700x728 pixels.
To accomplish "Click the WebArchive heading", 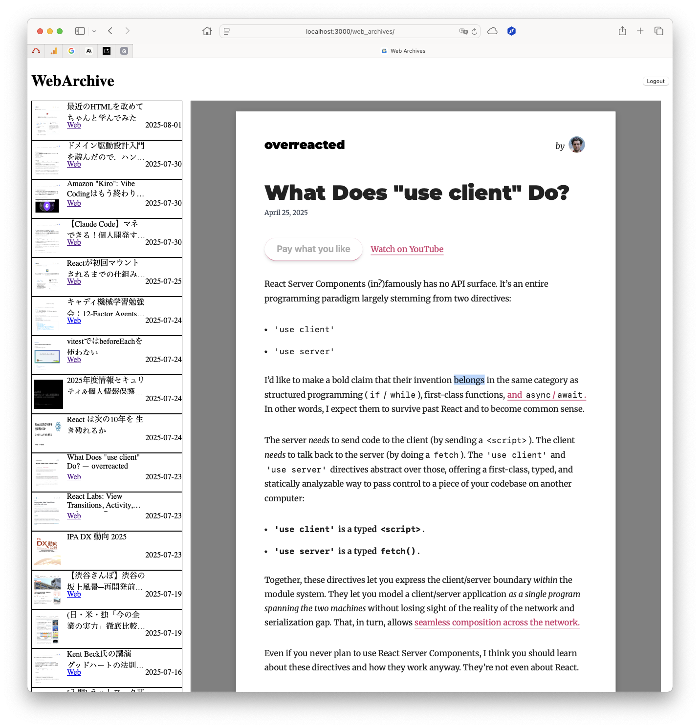I will (73, 81).
